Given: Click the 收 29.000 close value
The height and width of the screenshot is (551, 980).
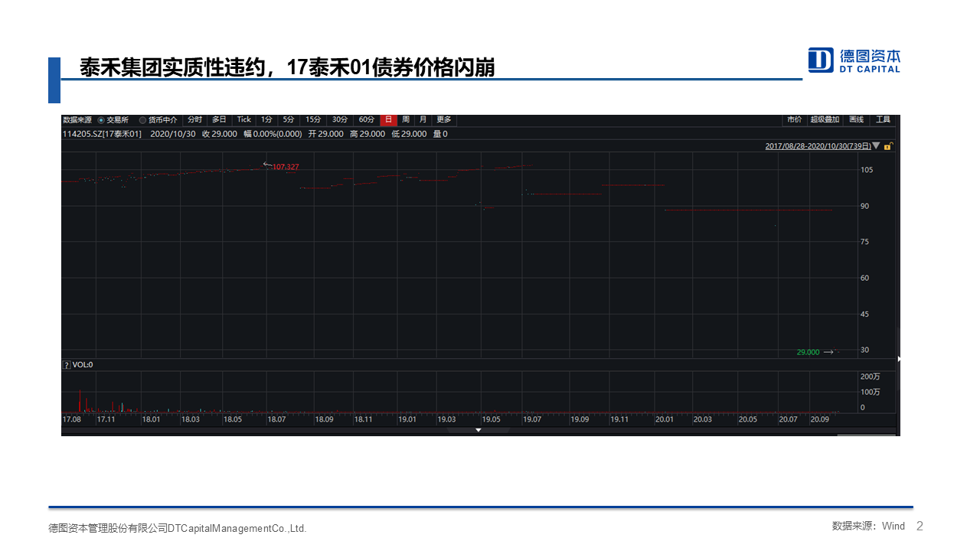Looking at the screenshot, I should pyautogui.click(x=219, y=134).
